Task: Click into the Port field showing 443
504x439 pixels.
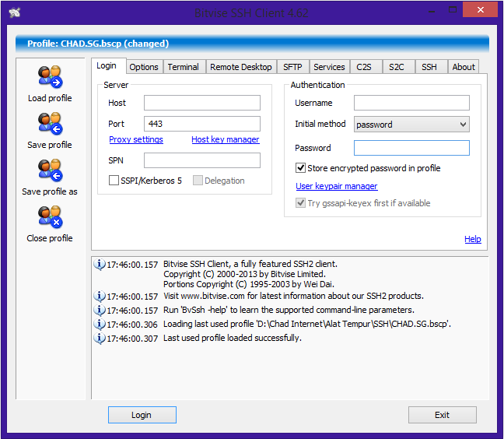Action: (x=202, y=124)
